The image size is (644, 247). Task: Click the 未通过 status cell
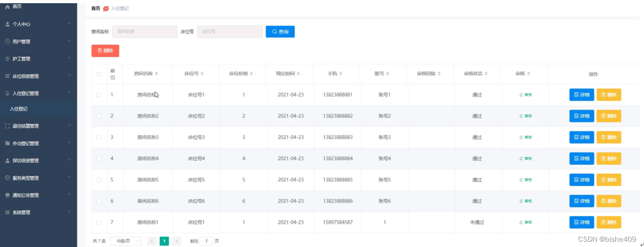[477, 222]
